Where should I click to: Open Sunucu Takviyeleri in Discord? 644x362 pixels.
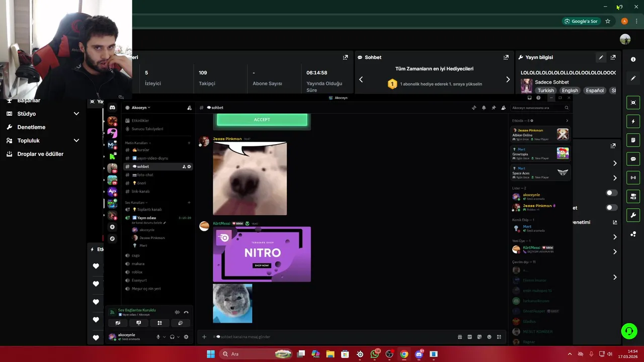coord(158,129)
